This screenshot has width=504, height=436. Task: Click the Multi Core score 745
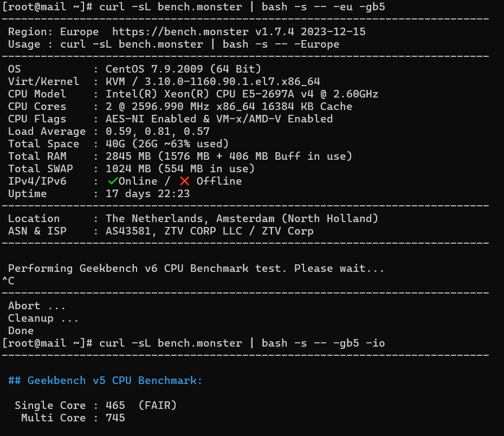(115, 418)
